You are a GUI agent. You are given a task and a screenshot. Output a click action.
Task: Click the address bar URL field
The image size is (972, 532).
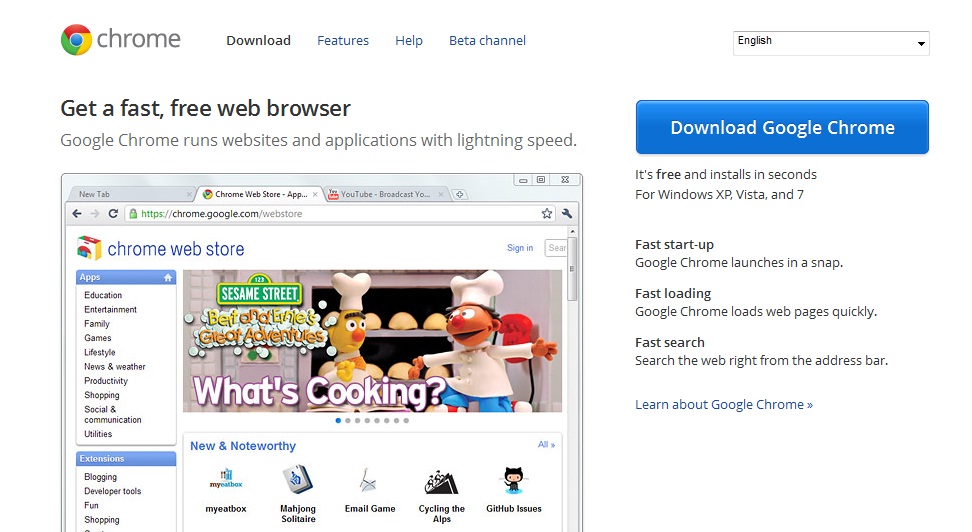pyautogui.click(x=339, y=213)
